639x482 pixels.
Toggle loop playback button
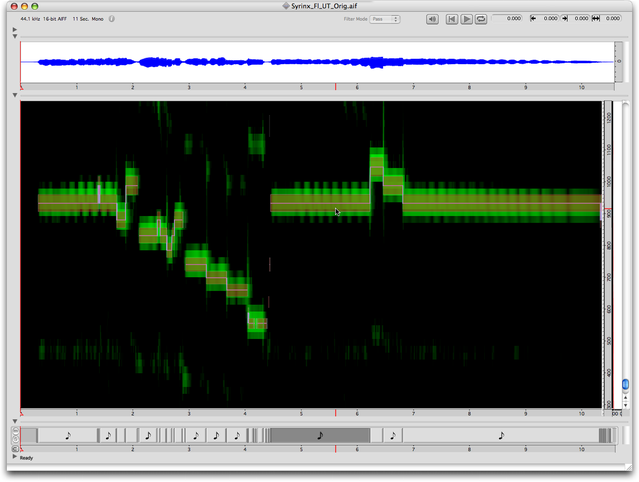tap(481, 19)
